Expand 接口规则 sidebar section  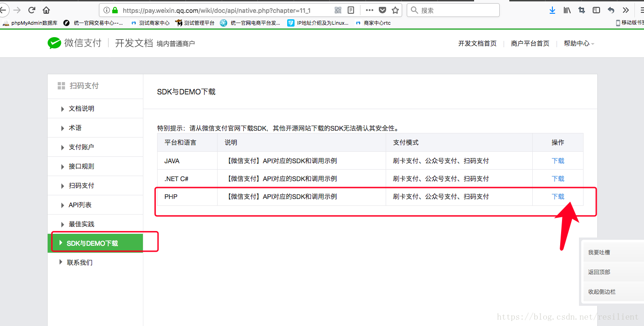95,166
